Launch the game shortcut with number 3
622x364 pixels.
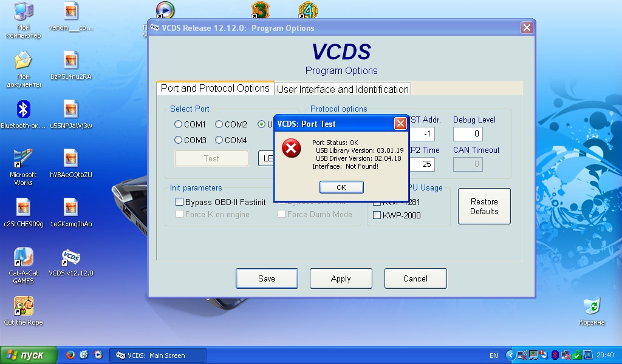260,10
